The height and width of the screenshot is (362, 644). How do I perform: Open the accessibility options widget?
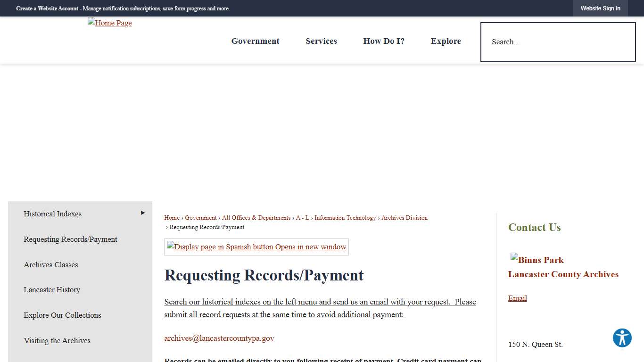pos(622,338)
